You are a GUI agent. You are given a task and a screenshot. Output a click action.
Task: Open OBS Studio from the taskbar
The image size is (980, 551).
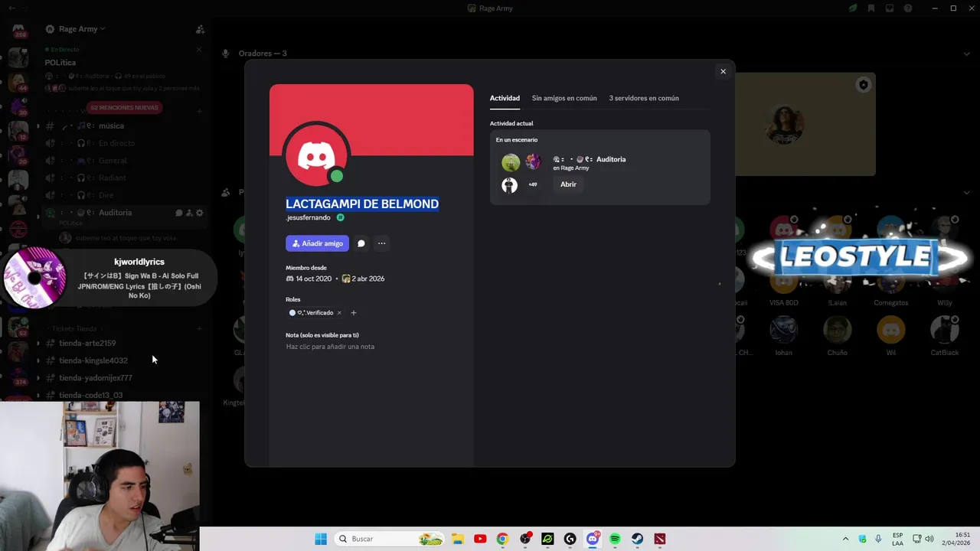pos(525,539)
